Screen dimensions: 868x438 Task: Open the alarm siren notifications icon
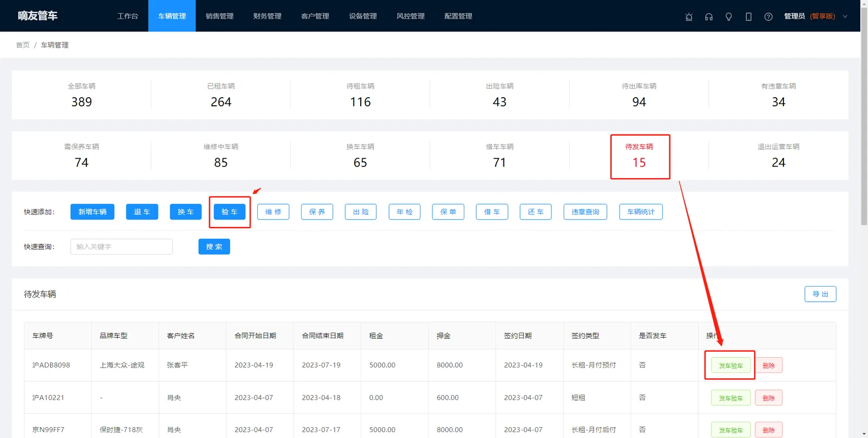(x=689, y=17)
